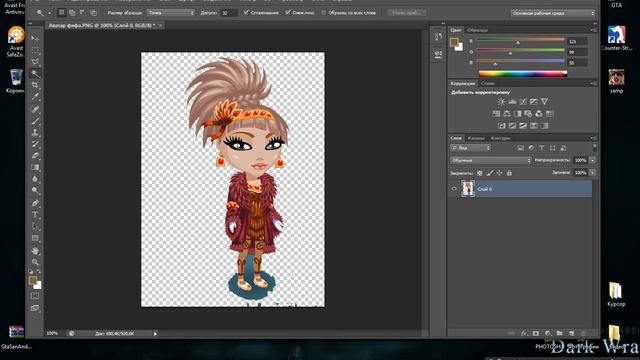Select the Hand tool

tap(36, 250)
